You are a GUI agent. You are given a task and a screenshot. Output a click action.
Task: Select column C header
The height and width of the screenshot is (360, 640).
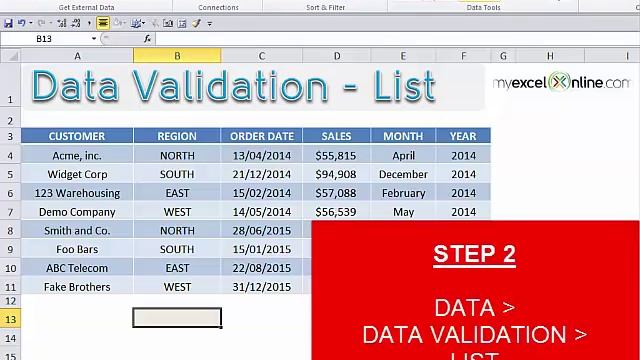click(x=262, y=56)
